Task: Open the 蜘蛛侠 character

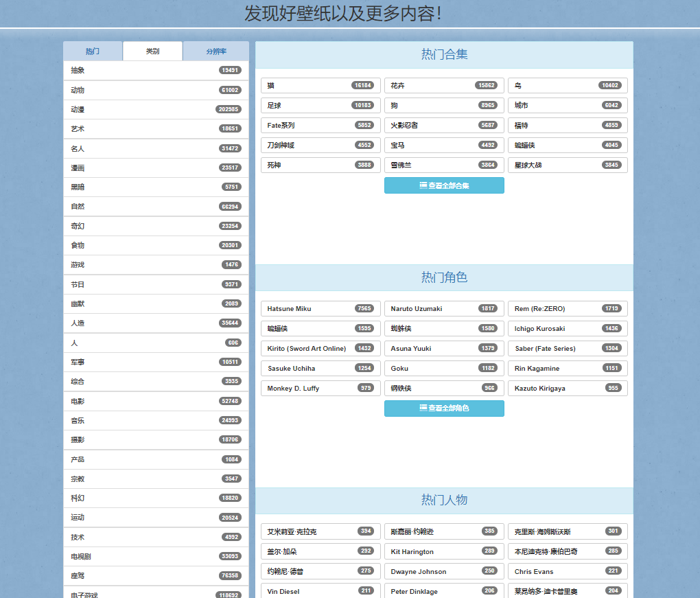Action: pyautogui.click(x=444, y=328)
